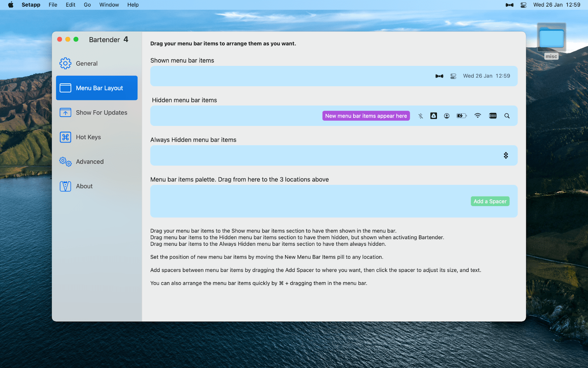Select the Google Drive icon in Hidden items

pyautogui.click(x=434, y=116)
